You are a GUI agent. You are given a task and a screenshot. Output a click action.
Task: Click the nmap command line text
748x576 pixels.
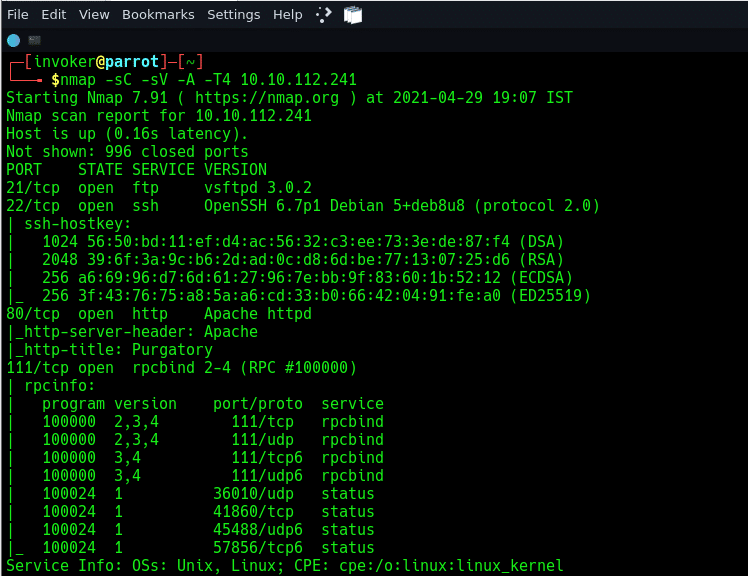(208, 79)
